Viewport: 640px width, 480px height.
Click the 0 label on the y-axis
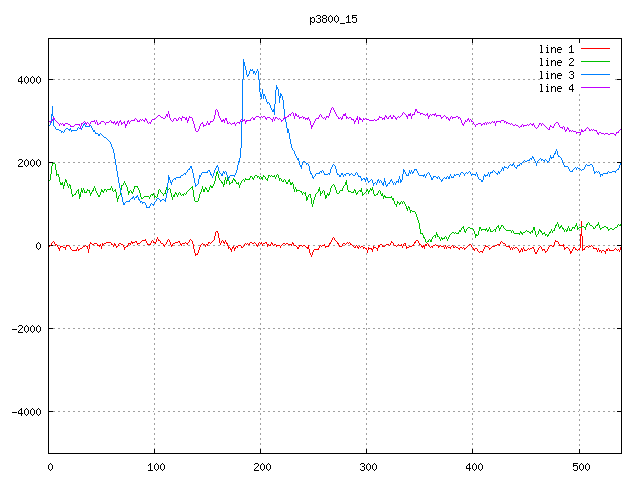click(39, 246)
